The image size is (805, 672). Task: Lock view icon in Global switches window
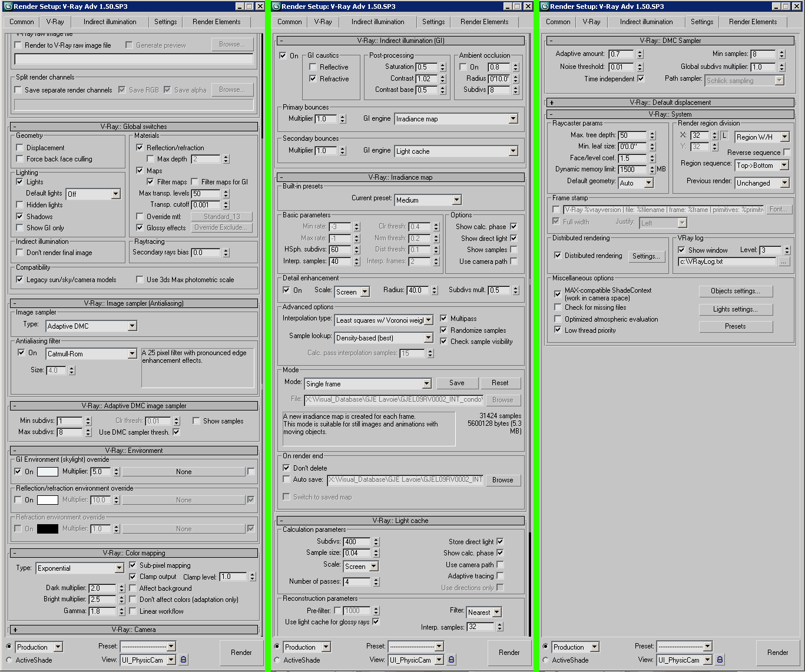point(183,660)
